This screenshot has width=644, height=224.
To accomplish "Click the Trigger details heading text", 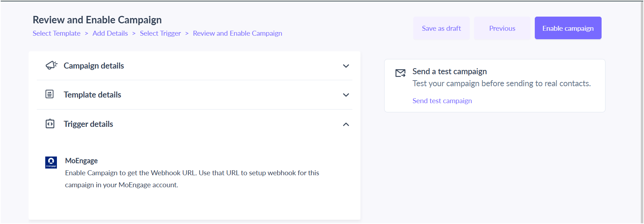I will point(88,124).
